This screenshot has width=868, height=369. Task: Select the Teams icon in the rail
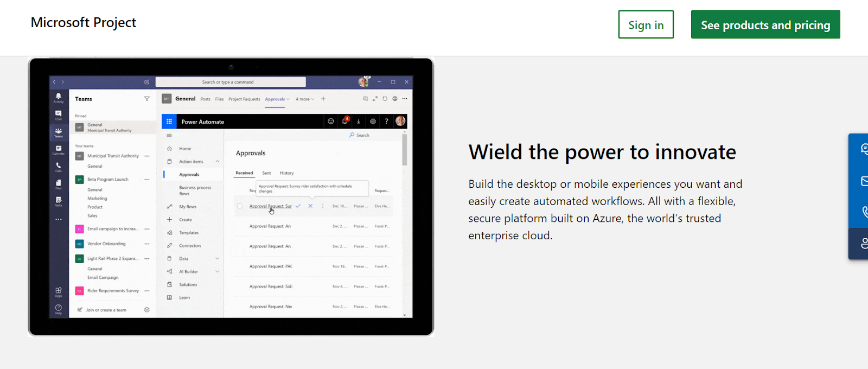[x=59, y=132]
